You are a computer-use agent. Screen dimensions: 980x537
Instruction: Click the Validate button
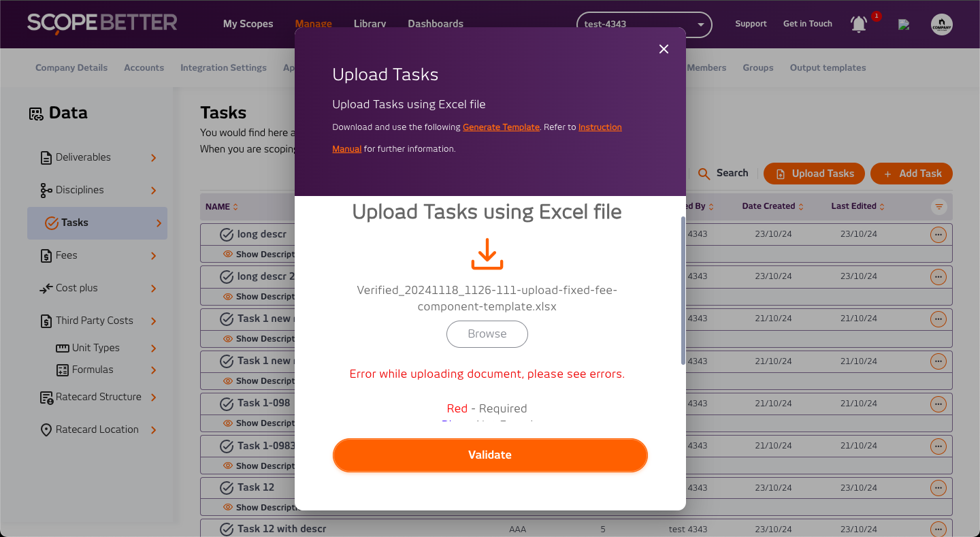click(490, 455)
